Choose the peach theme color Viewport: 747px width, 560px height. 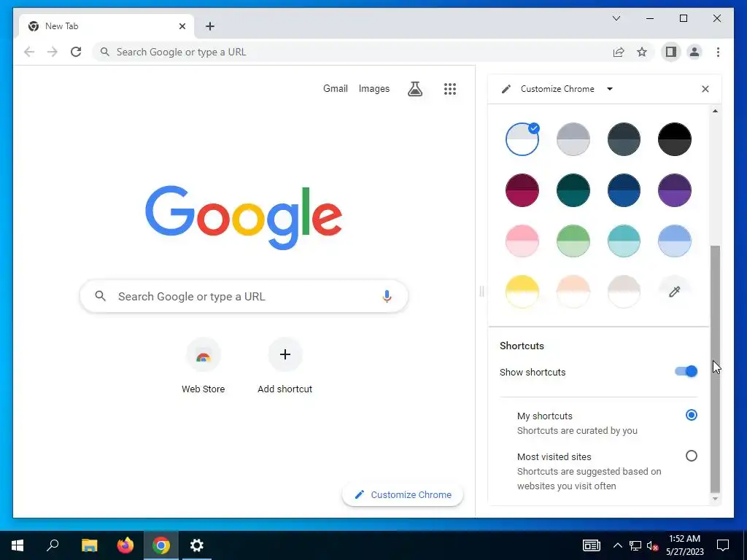coord(573,292)
